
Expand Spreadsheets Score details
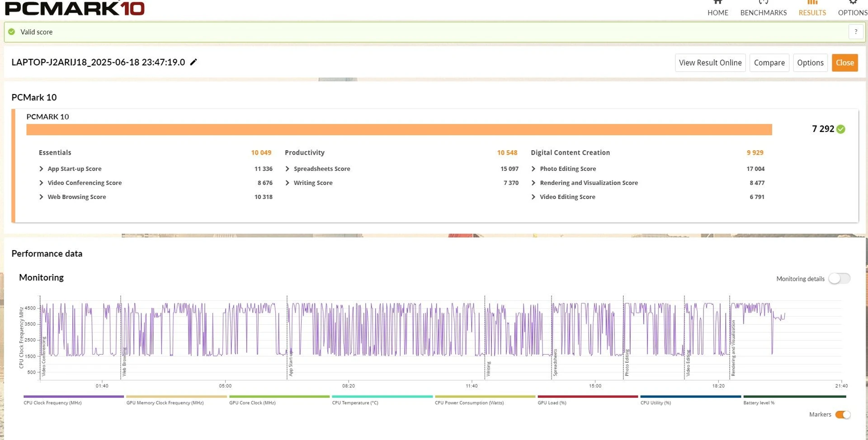coord(288,169)
